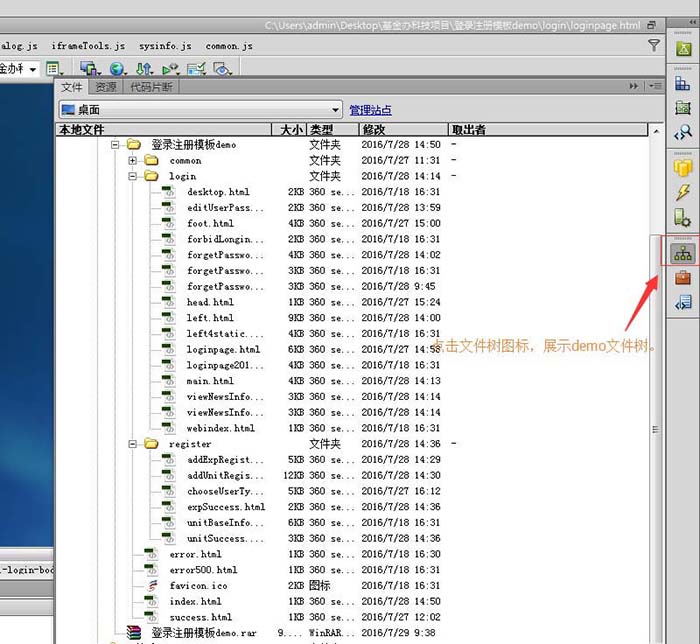Click the login folder icon

pos(151,176)
